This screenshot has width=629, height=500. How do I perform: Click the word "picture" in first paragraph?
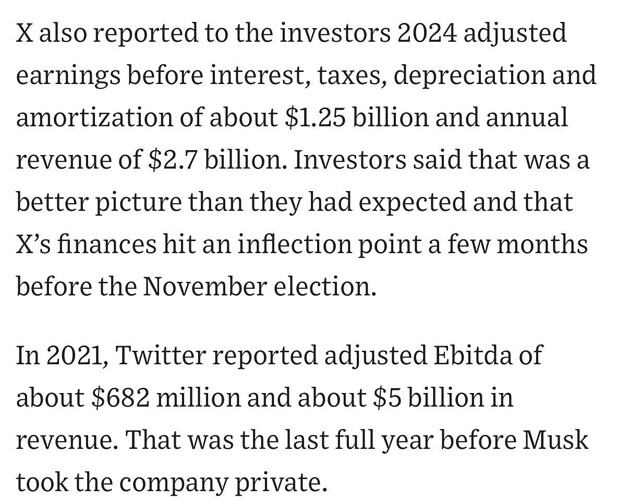[138, 203]
